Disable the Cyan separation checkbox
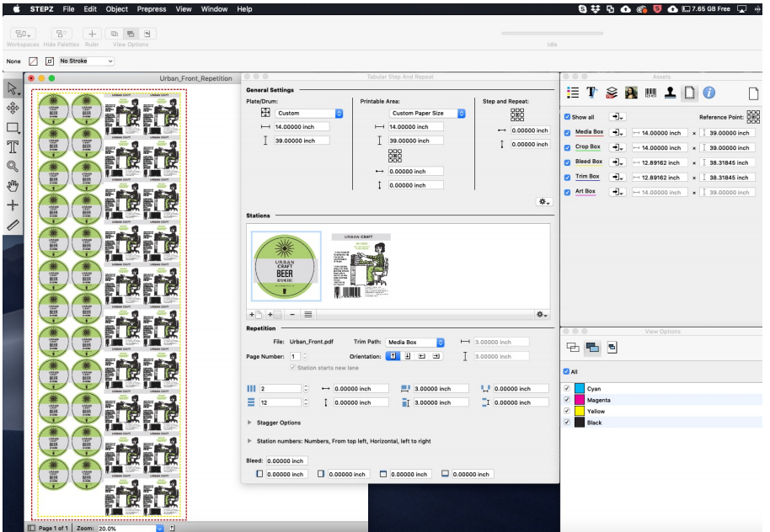Screen dimensions: 770x532 (567, 389)
